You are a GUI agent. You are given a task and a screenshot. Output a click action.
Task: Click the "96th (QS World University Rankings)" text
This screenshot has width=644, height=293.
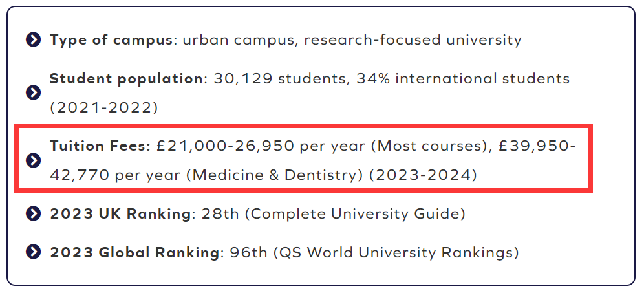370,253
